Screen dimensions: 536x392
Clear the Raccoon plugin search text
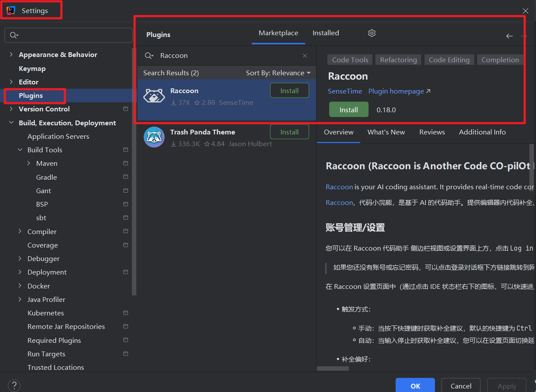pyautogui.click(x=305, y=56)
